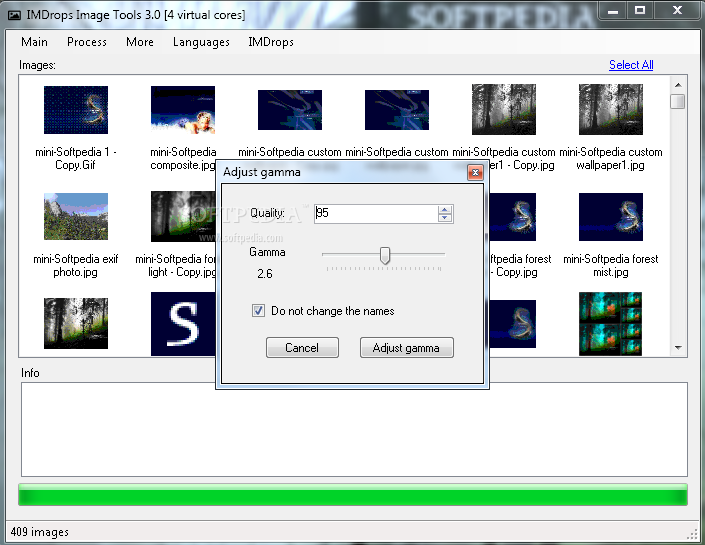Screen dimensions: 705x545
Task: Open the IMDrops menu
Action: tap(271, 42)
